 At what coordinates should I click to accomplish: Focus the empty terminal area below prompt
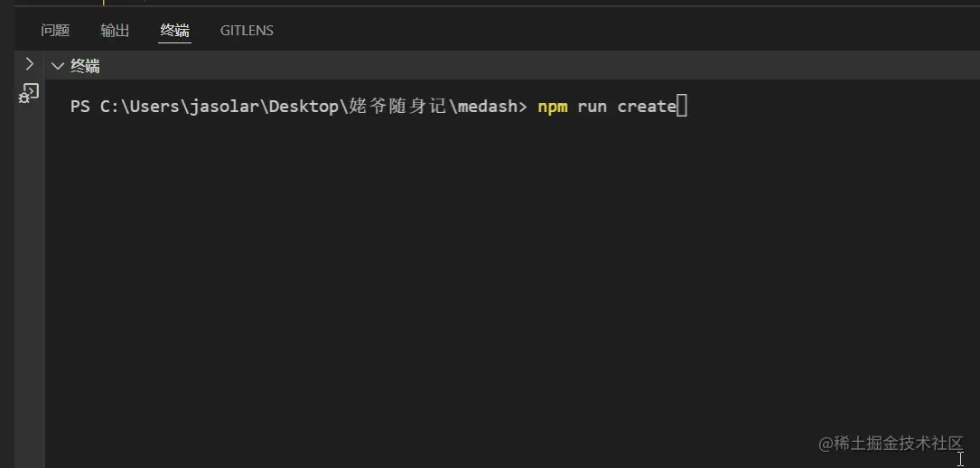[x=452, y=271]
